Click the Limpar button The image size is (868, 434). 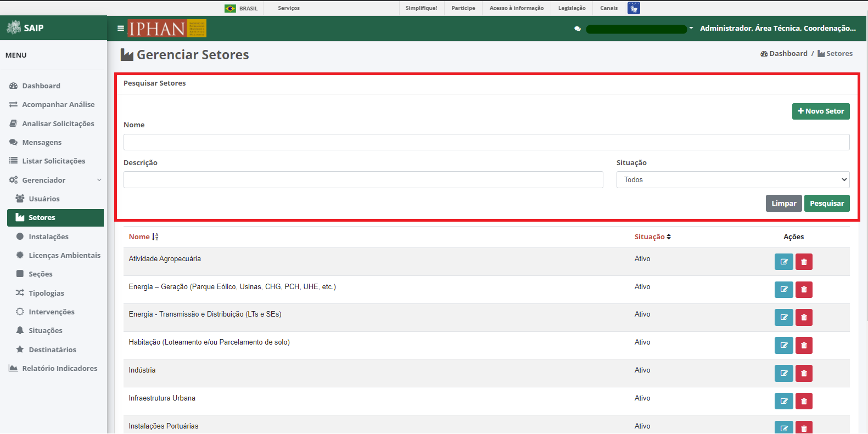coord(783,204)
